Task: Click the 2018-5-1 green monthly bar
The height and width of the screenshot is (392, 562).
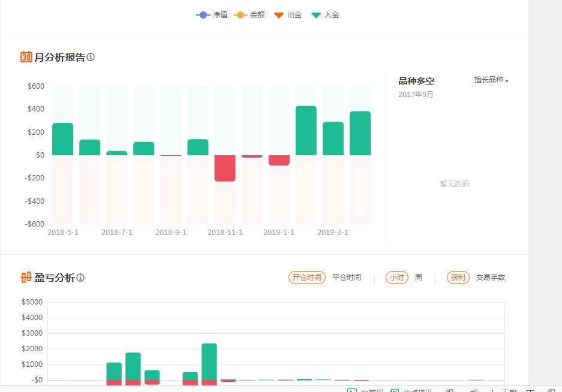Action: tap(63, 139)
